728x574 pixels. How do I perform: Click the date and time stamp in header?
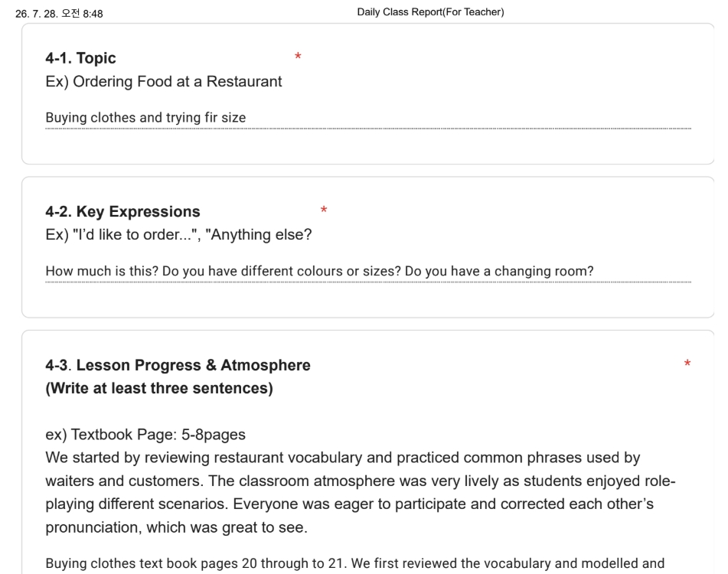click(59, 14)
